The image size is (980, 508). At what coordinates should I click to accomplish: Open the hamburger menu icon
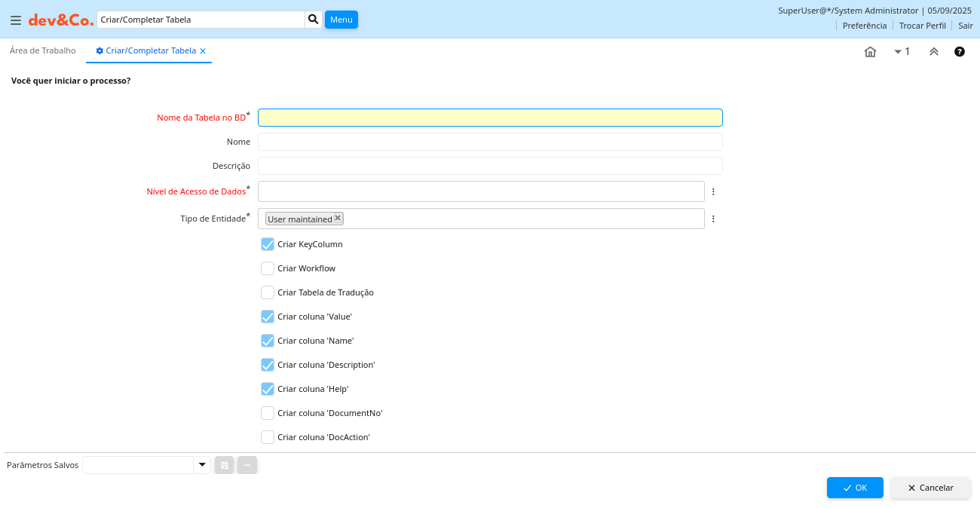pos(15,20)
